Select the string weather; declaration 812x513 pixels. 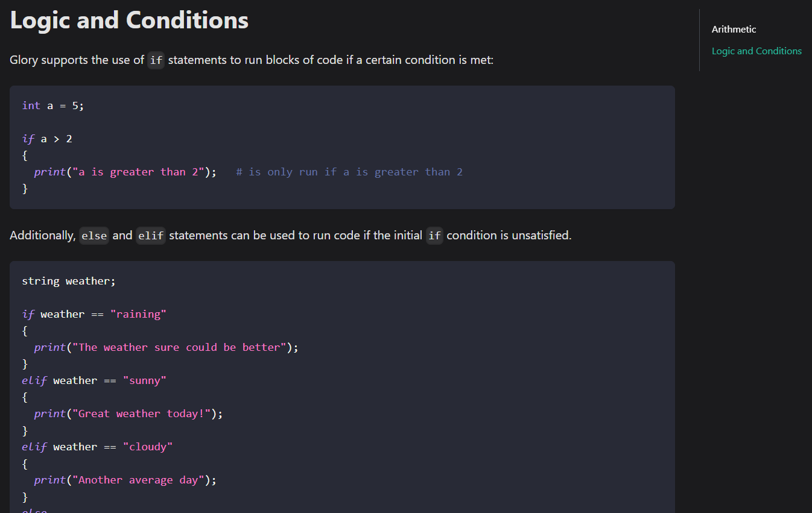coord(68,280)
